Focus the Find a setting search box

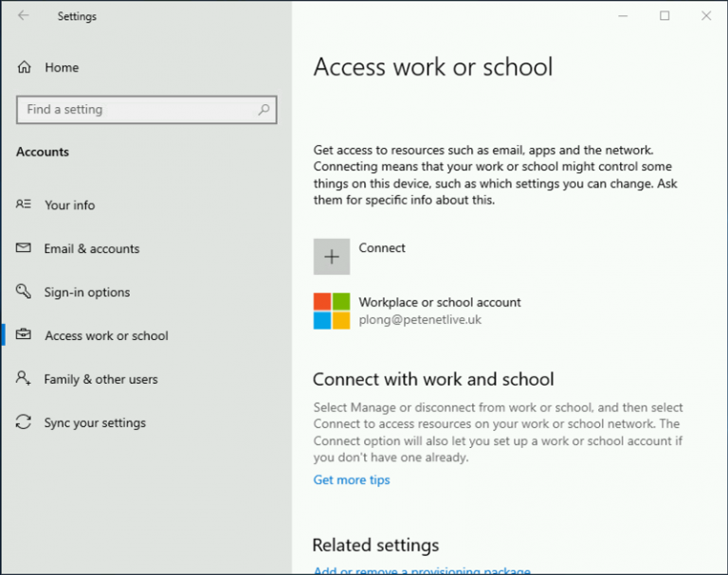(137, 110)
